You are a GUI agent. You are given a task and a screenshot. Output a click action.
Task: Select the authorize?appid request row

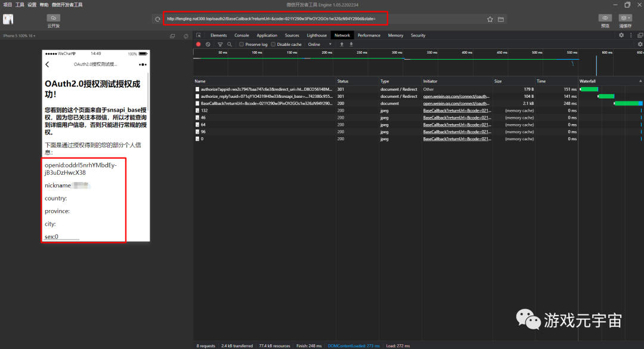tap(419, 89)
